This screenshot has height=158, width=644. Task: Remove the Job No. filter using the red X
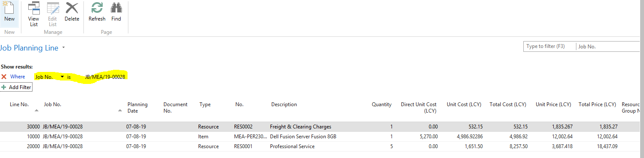pyautogui.click(x=4, y=77)
